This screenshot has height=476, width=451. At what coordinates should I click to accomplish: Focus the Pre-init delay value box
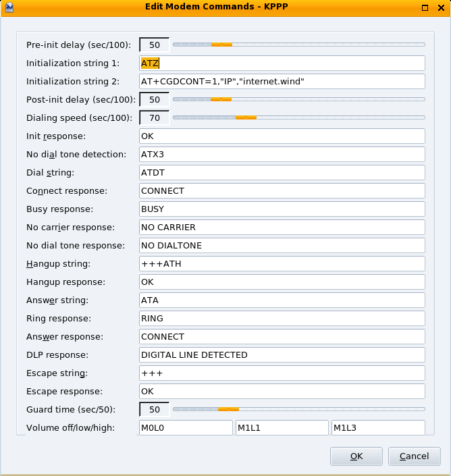[x=154, y=45]
